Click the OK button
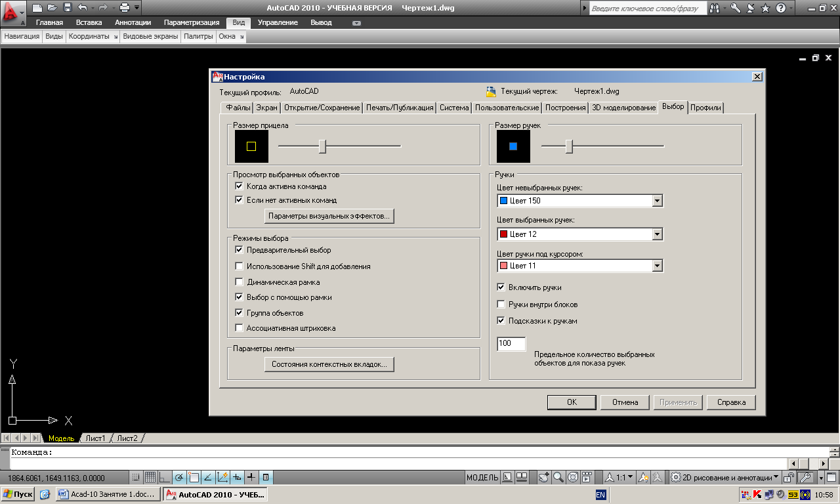Image resolution: width=840 pixels, height=504 pixels. click(x=572, y=402)
